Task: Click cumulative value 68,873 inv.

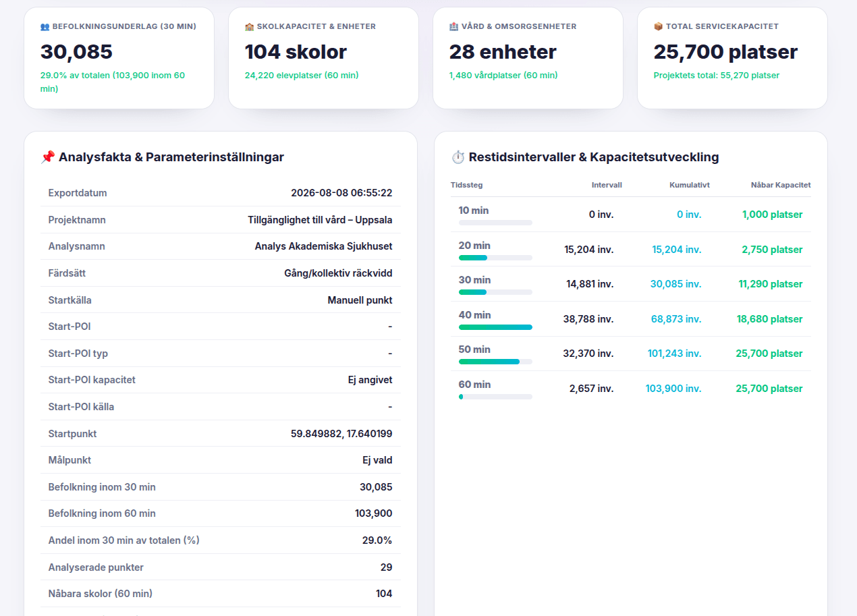Action: [x=676, y=319]
